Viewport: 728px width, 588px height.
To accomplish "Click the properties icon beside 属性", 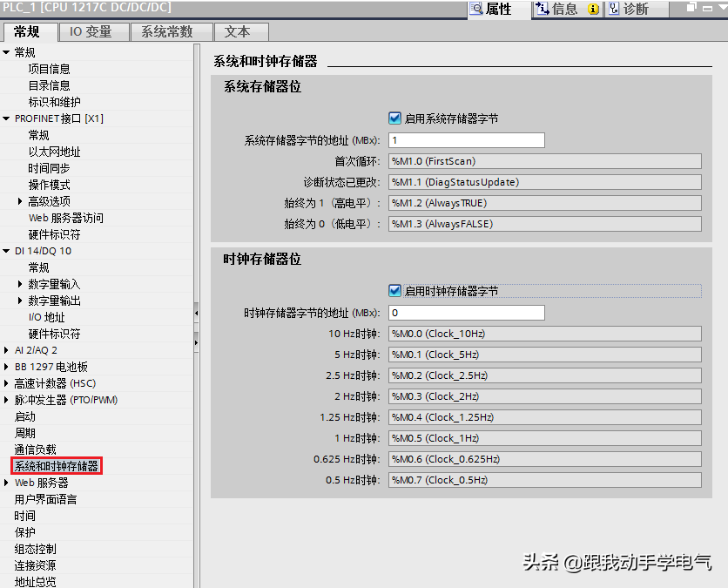I will [475, 9].
